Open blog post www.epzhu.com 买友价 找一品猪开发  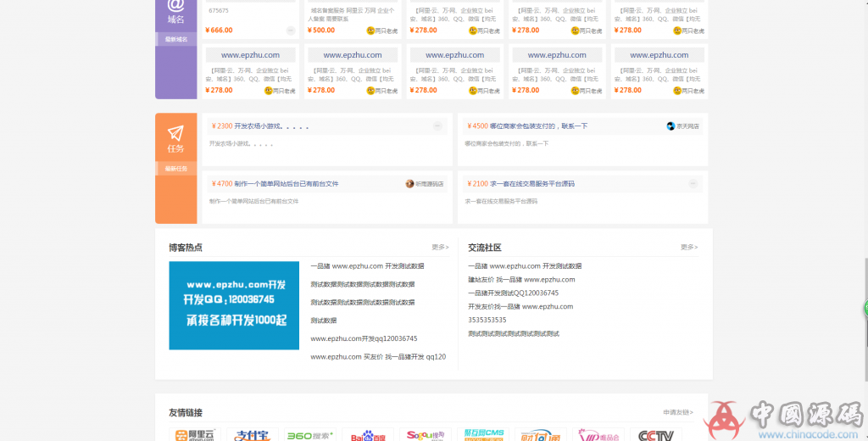(x=378, y=357)
